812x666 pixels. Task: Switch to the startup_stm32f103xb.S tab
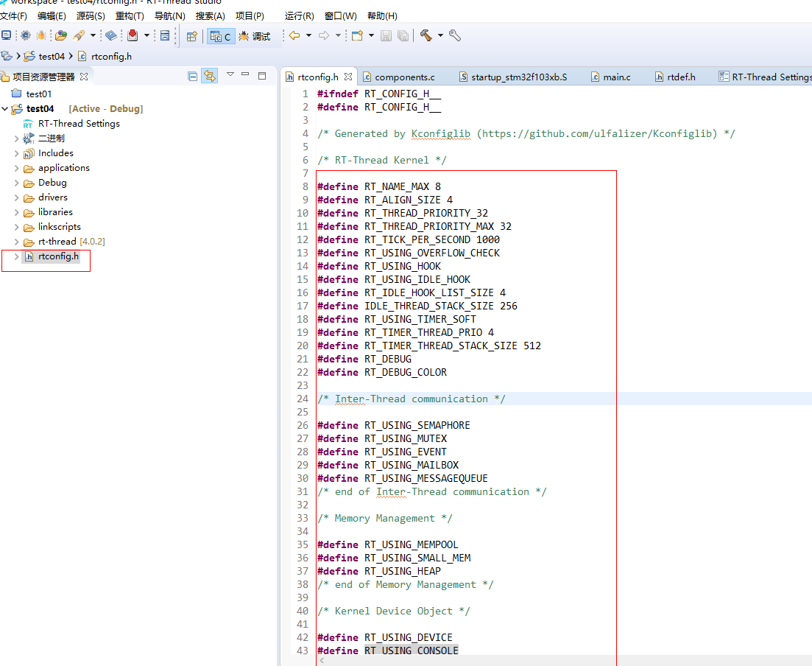click(x=513, y=77)
